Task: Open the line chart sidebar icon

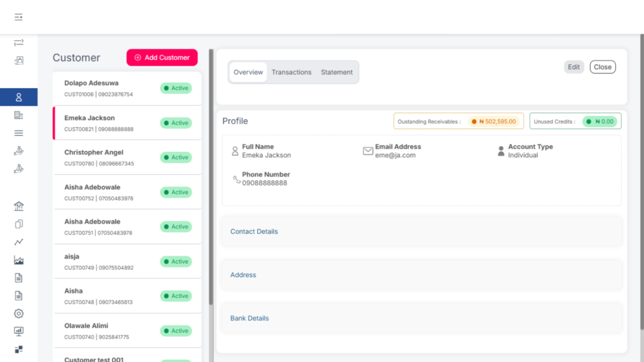Action: (18, 242)
